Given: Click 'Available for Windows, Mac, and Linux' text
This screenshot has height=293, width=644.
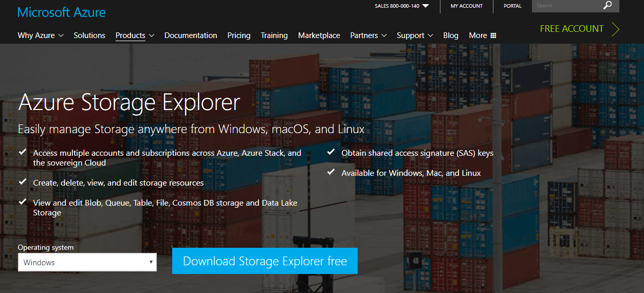Looking at the screenshot, I should click(411, 173).
